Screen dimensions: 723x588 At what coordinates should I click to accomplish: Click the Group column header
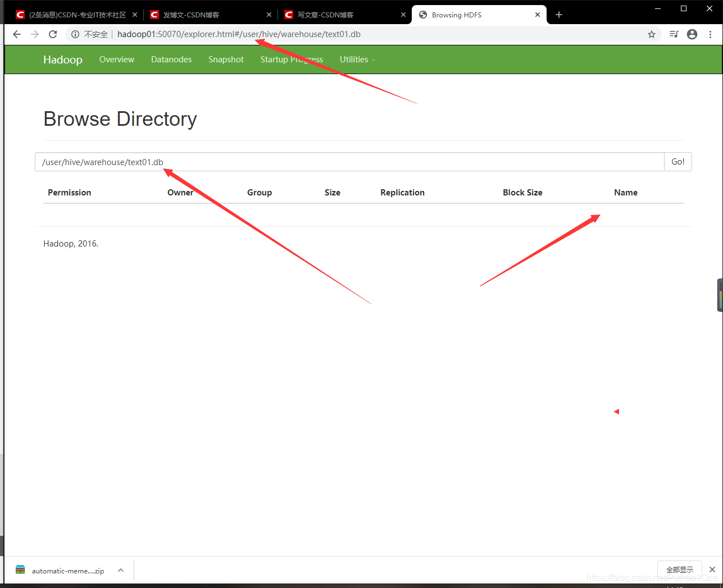260,193
